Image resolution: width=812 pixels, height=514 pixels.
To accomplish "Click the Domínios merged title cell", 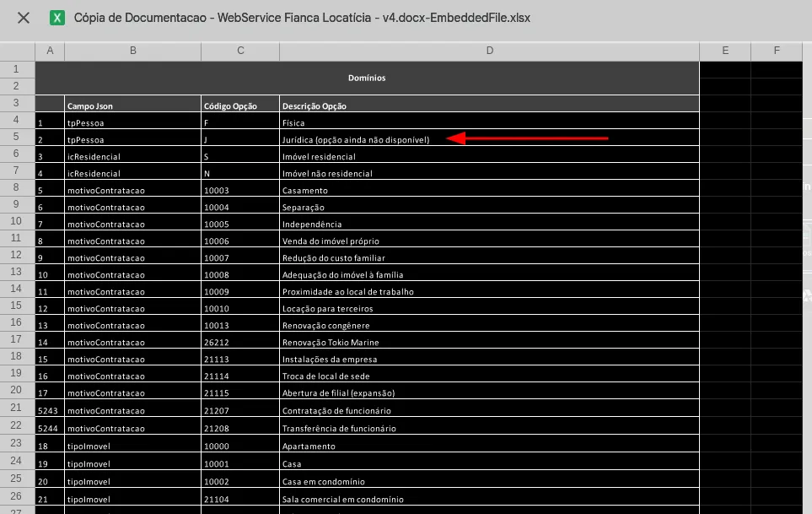I will [x=367, y=78].
